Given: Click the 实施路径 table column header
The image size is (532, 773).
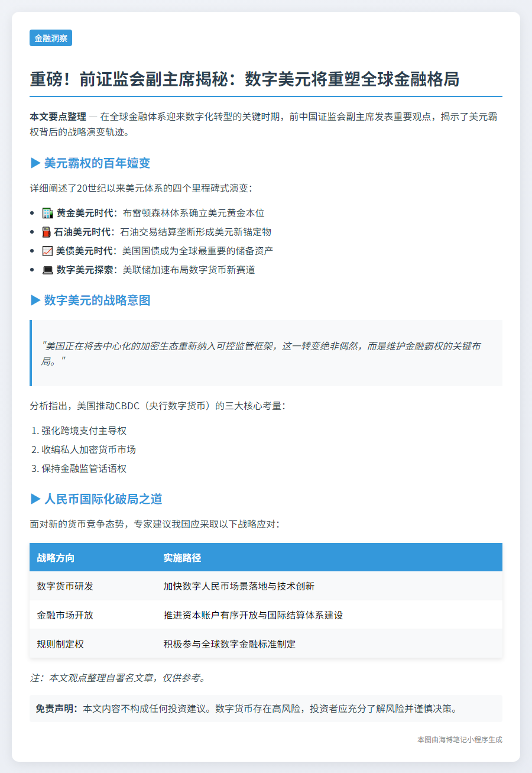Looking at the screenshot, I should (x=182, y=558).
